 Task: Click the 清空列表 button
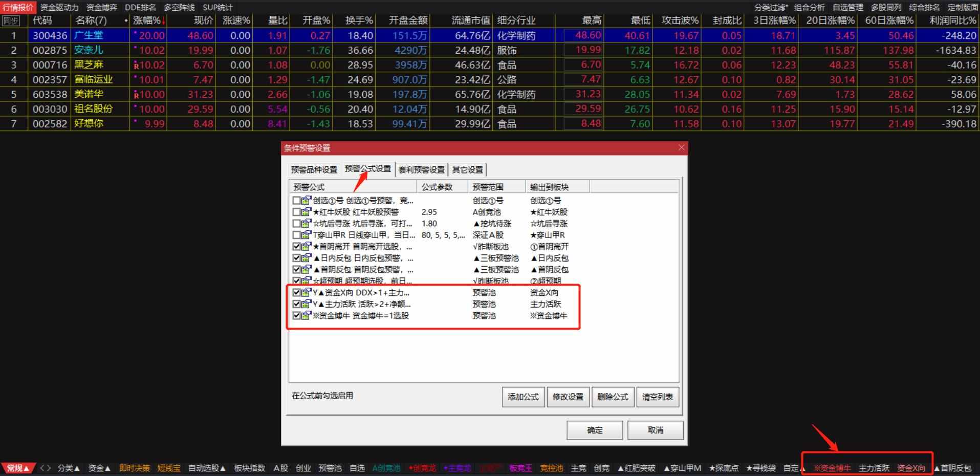click(x=658, y=397)
